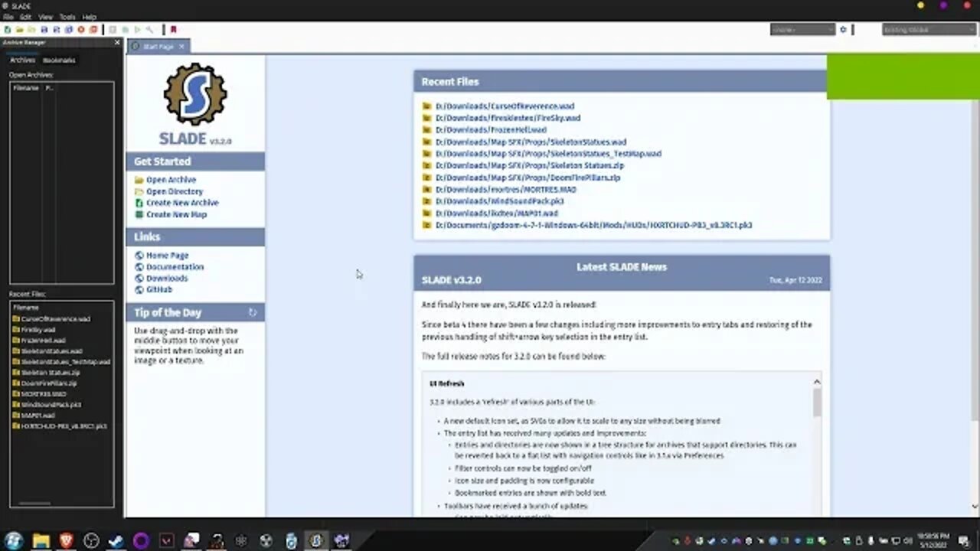980x551 pixels.
Task: Expand the base resource dropdown
Action: tap(802, 30)
